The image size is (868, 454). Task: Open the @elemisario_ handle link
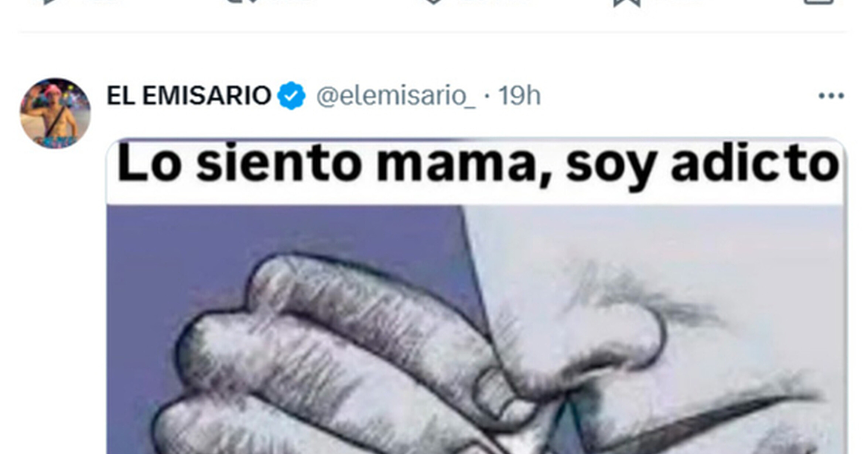pos(396,96)
